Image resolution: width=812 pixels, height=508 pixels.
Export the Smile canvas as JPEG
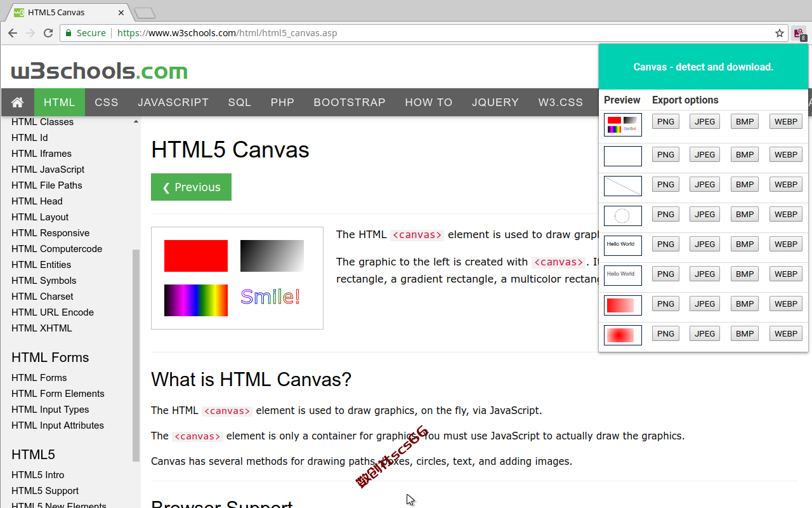click(705, 121)
